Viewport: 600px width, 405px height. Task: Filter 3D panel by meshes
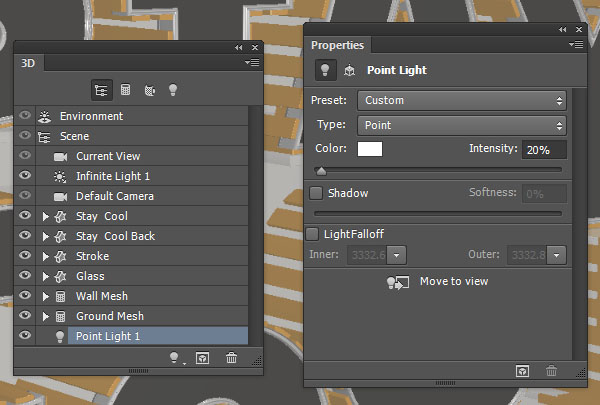[126, 89]
